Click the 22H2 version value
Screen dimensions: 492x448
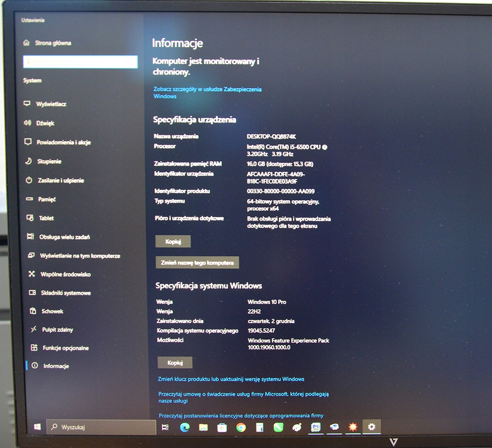[x=254, y=312]
